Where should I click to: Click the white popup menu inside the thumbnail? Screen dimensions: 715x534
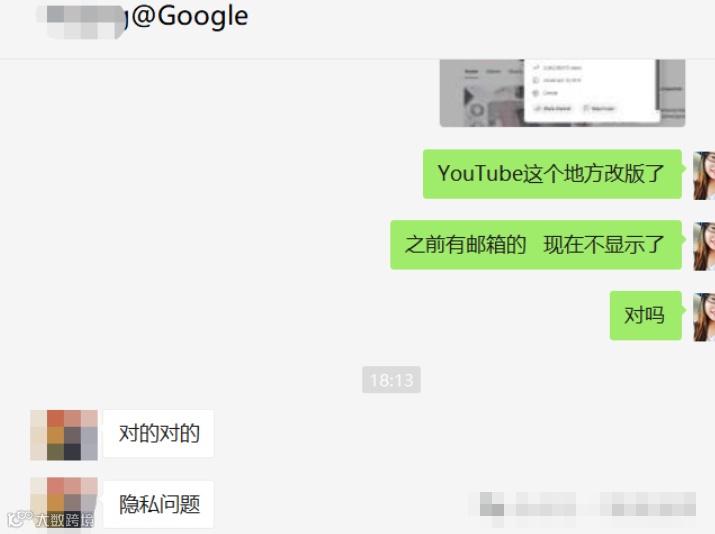click(591, 90)
